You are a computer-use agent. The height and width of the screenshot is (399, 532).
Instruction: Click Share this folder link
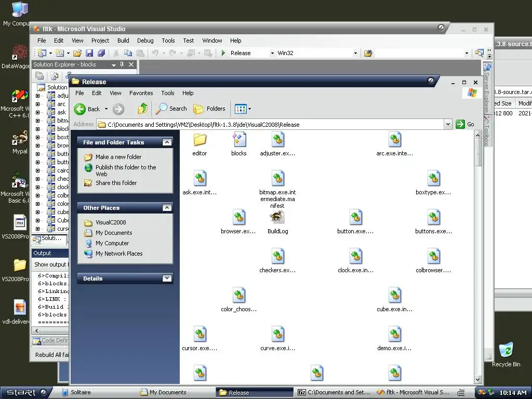[116, 183]
